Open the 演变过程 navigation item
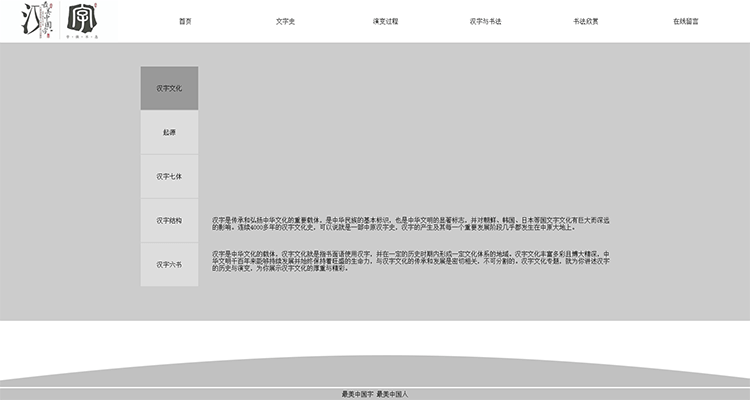The width and height of the screenshot is (750, 400). [385, 21]
